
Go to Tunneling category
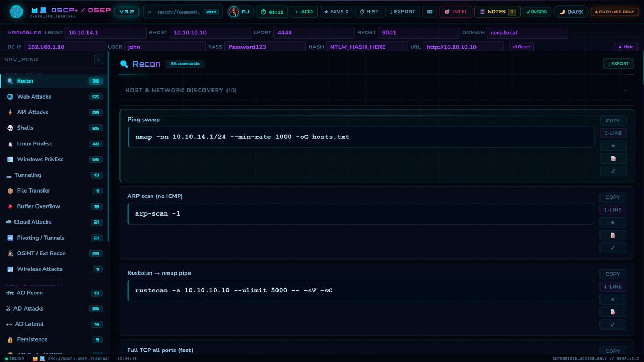tap(54, 175)
